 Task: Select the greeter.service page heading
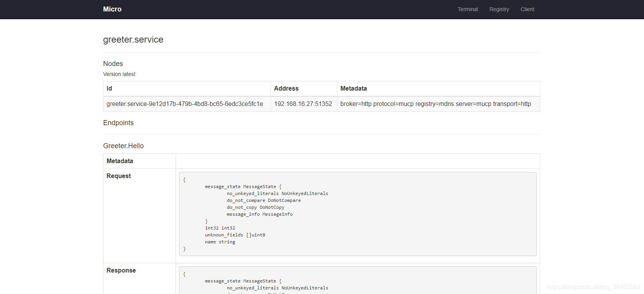[133, 40]
